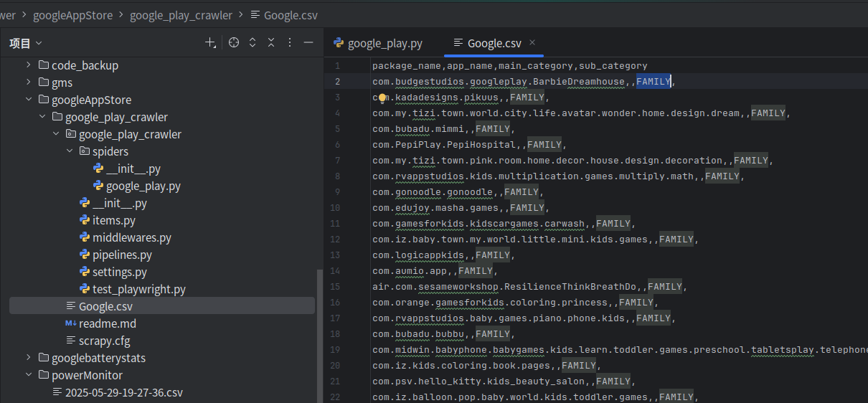
Task: Expand the googlebatterystats folder
Action: (28, 358)
